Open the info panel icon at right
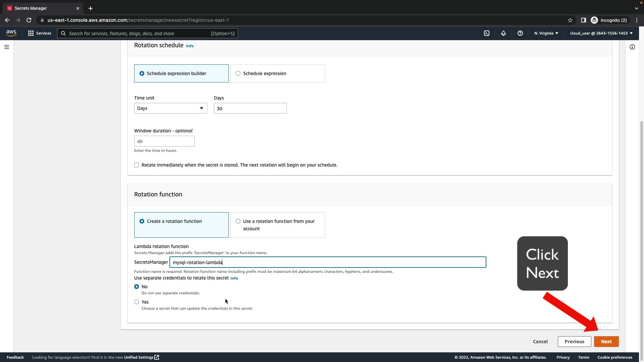The width and height of the screenshot is (644, 362). click(x=632, y=47)
